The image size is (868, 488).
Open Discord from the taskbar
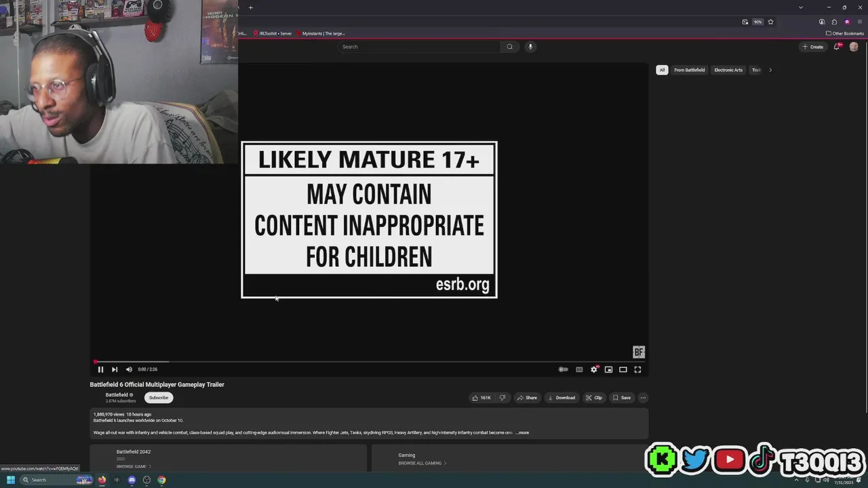pos(132,480)
